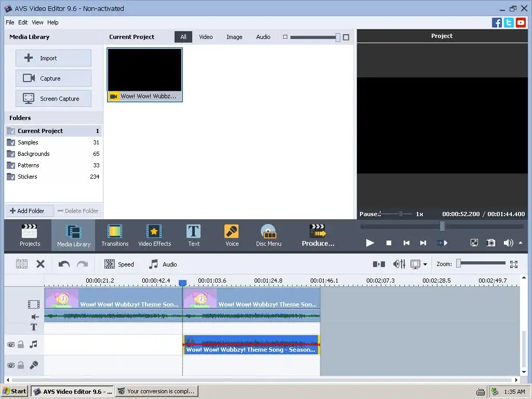Open the File menu
This screenshot has width=532, height=399.
tap(10, 22)
